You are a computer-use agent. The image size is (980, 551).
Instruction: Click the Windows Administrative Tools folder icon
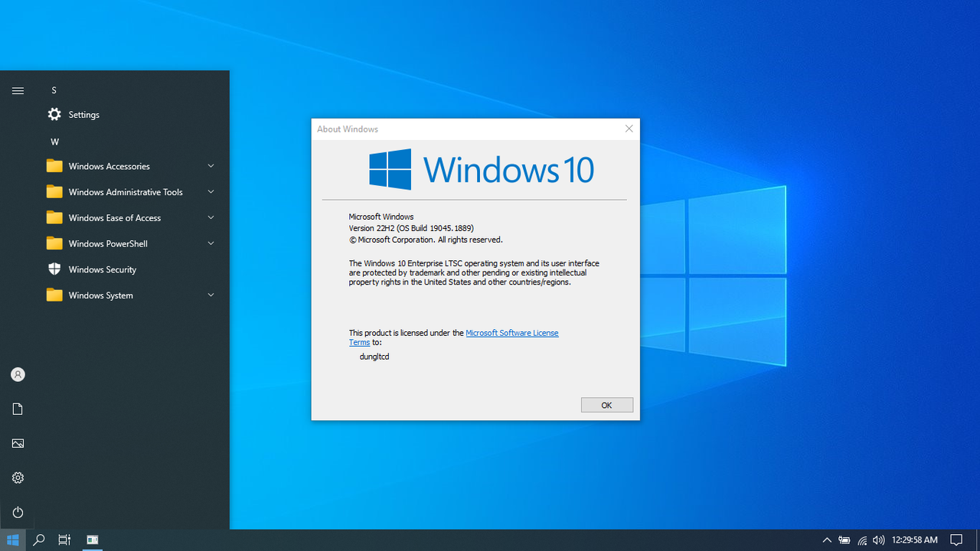pyautogui.click(x=54, y=192)
